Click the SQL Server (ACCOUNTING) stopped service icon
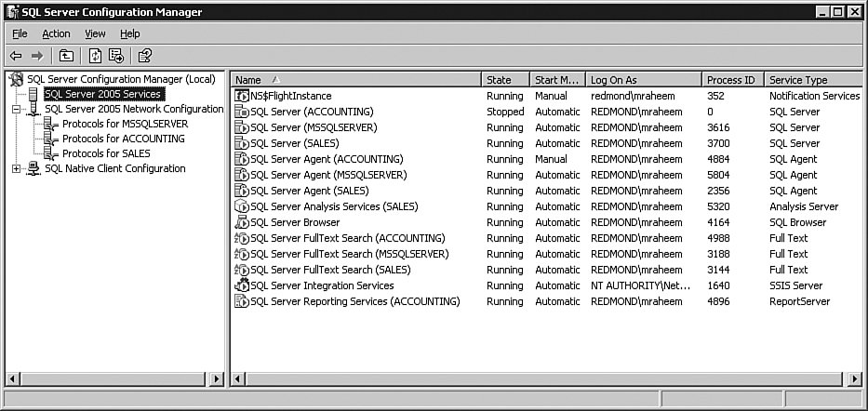 (x=242, y=112)
